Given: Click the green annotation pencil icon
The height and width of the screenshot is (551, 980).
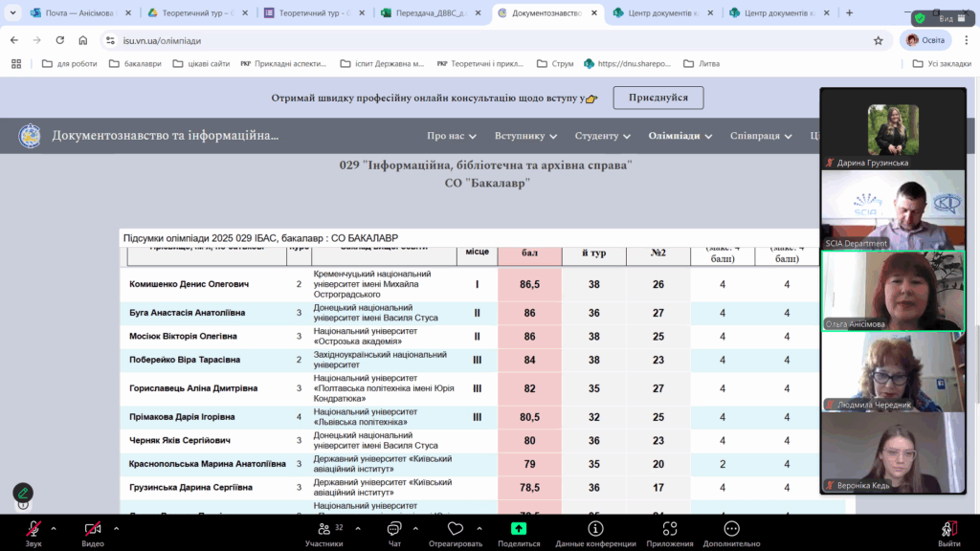Looking at the screenshot, I should (23, 493).
